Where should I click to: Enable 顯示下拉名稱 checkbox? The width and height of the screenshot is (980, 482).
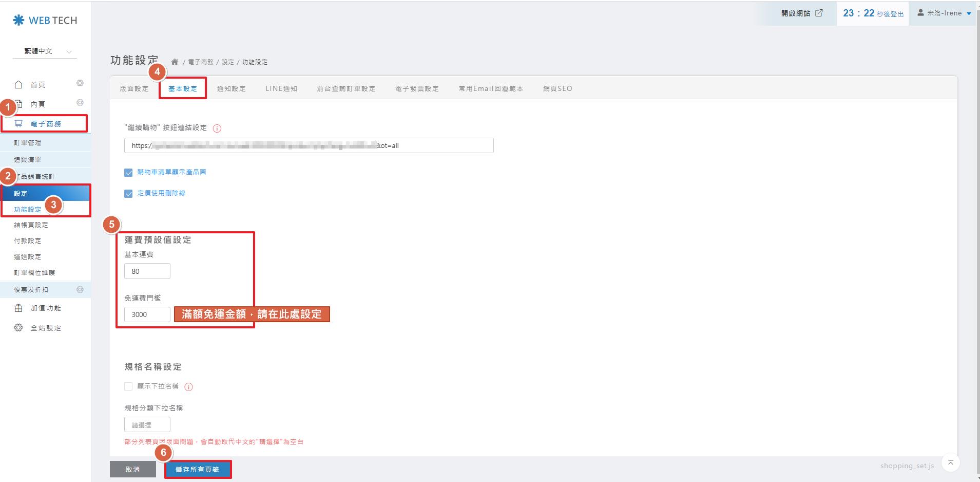point(128,386)
